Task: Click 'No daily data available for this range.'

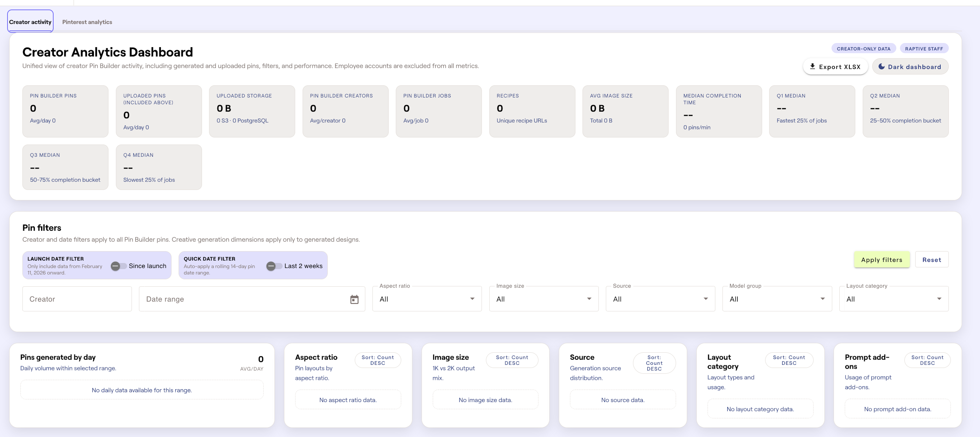Action: click(142, 390)
